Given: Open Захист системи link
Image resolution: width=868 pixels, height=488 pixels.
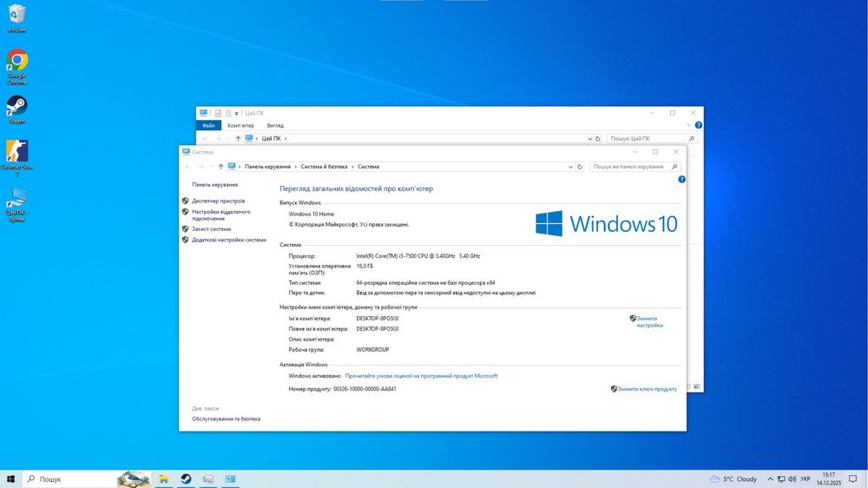Looking at the screenshot, I should click(212, 228).
